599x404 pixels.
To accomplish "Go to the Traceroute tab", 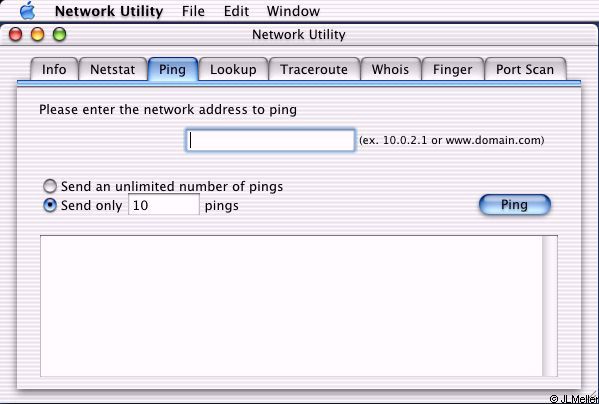I will tap(314, 69).
